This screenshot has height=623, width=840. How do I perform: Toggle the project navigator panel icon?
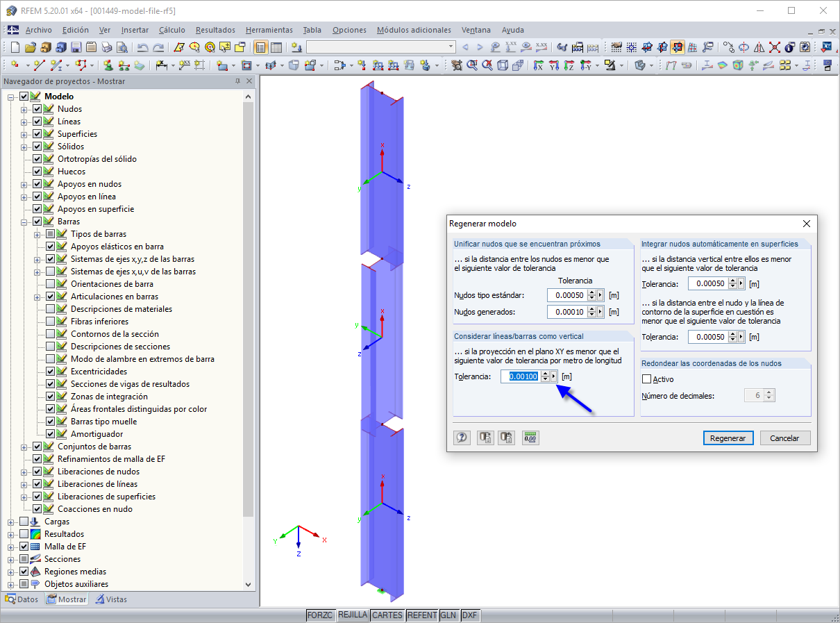click(x=261, y=47)
